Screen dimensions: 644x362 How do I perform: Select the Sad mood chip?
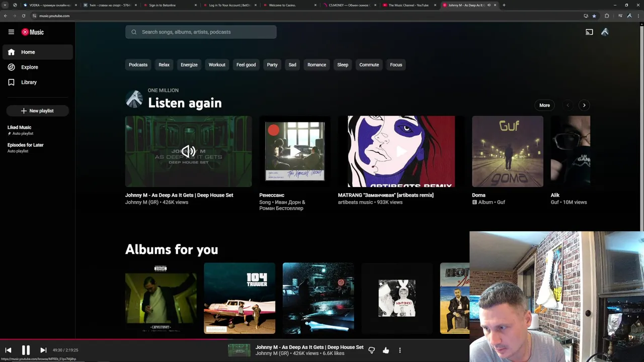pyautogui.click(x=292, y=64)
